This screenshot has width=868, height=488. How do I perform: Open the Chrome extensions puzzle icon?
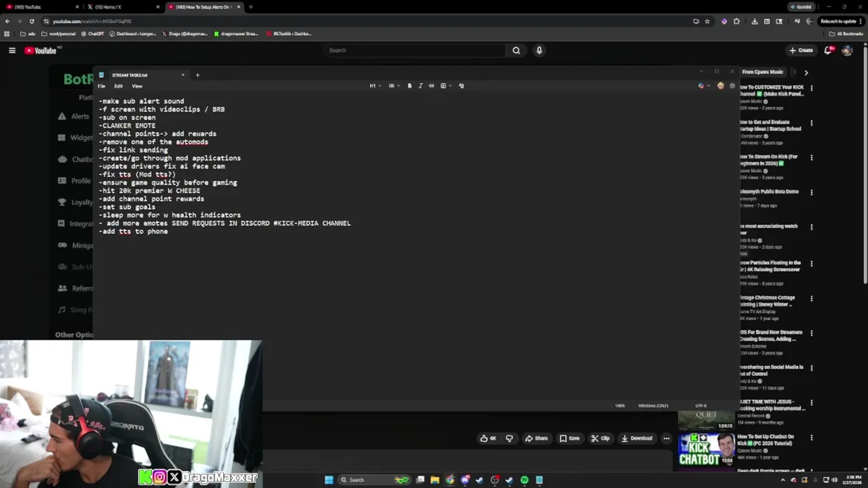pyautogui.click(x=736, y=21)
